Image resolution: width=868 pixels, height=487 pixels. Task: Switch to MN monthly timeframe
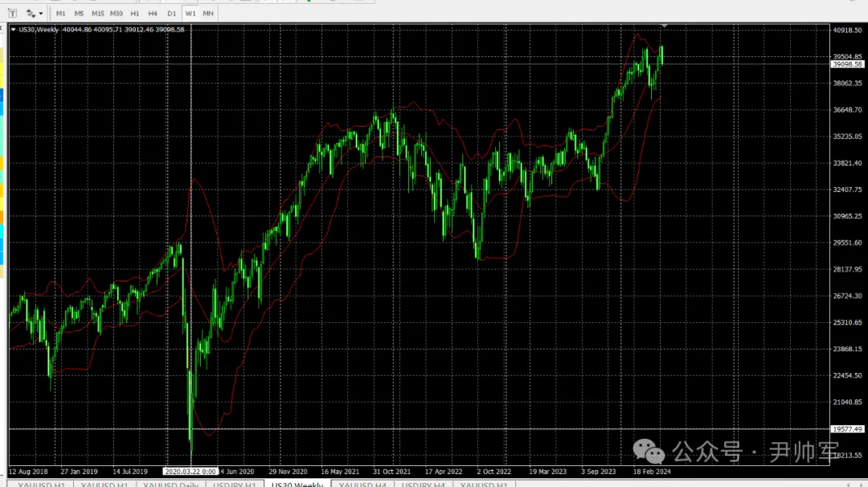[x=208, y=14]
